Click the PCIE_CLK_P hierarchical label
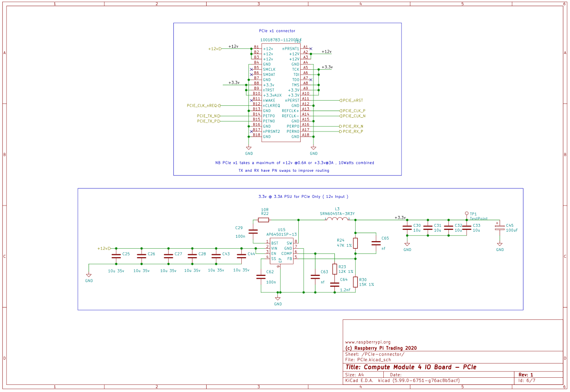The width and height of the screenshot is (570, 392). tap(353, 111)
